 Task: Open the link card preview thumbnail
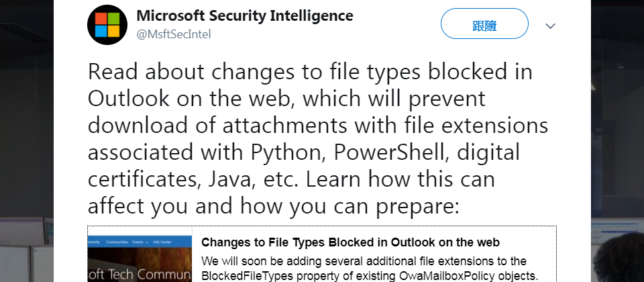pos(140,254)
